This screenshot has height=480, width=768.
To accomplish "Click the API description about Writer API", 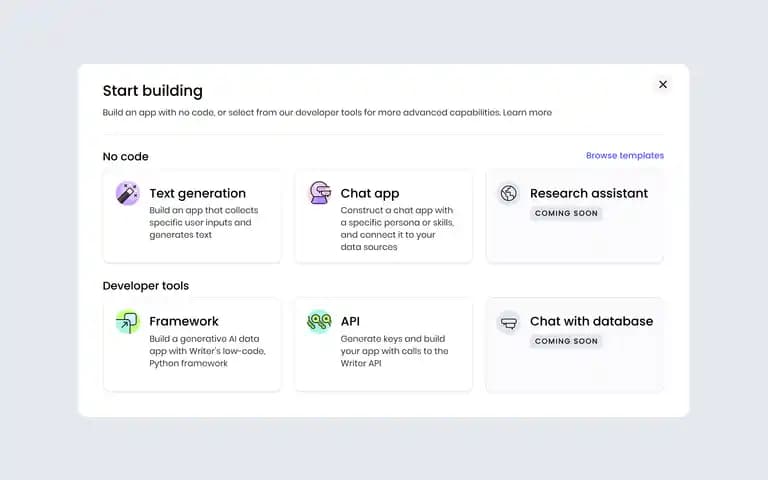I will tap(394, 351).
